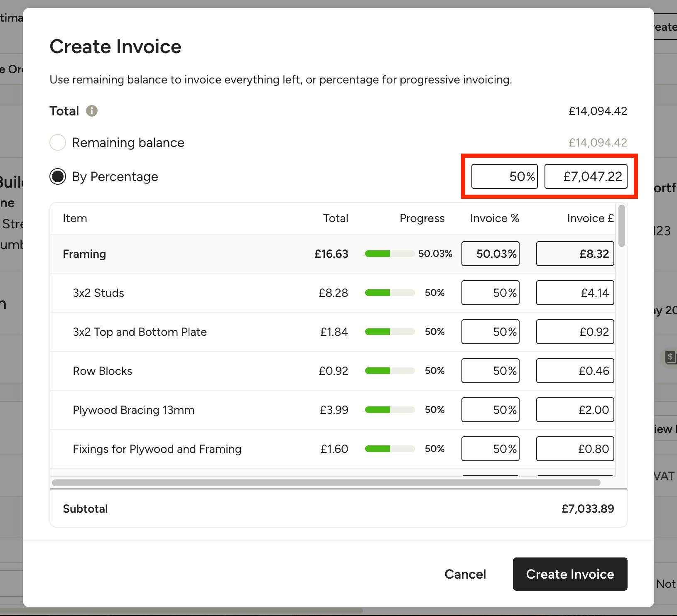Click the table's vertical scrollbar
The width and height of the screenshot is (677, 616).
(x=621, y=225)
